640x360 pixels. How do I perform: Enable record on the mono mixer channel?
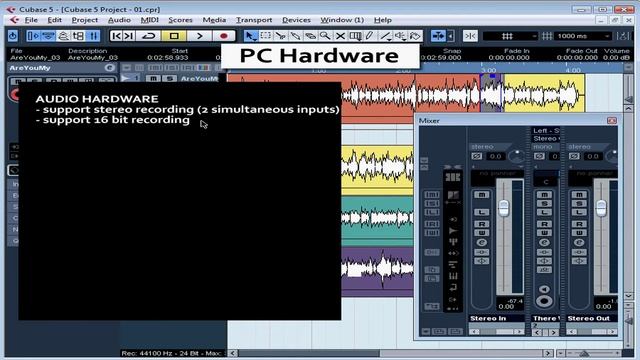[x=544, y=302]
